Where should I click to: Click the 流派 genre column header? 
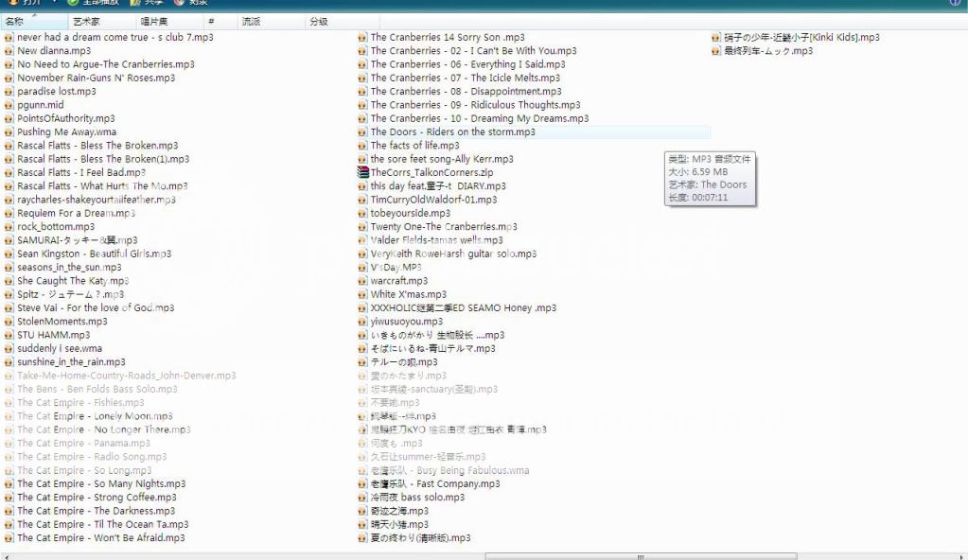251,21
